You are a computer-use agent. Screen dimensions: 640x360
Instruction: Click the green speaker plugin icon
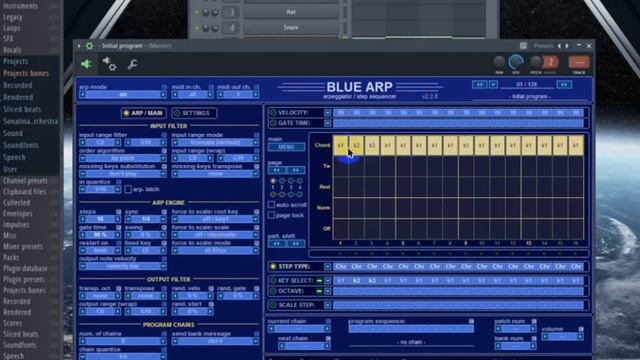pyautogui.click(x=86, y=64)
